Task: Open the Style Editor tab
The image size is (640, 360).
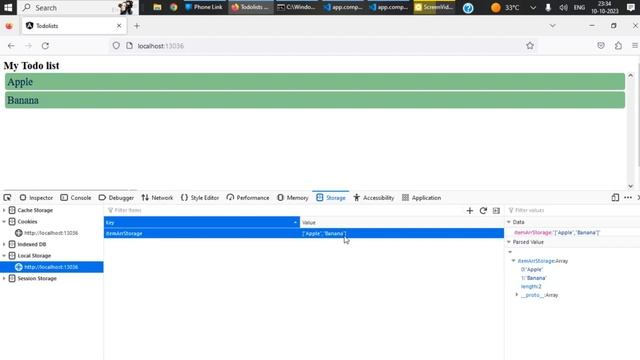Action: tap(200, 198)
